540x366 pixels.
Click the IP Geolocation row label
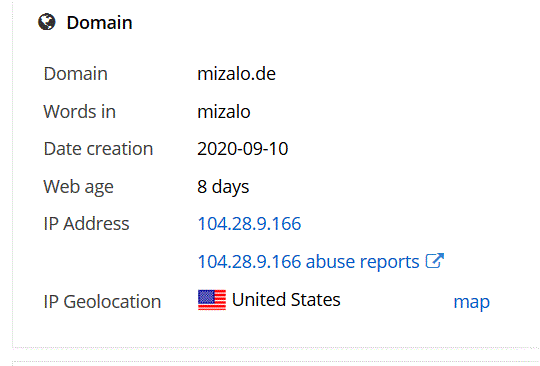(102, 302)
